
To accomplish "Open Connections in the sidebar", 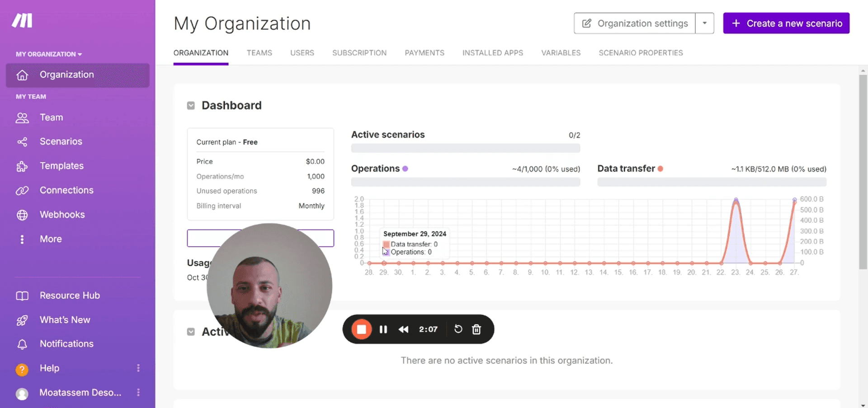I will (66, 191).
